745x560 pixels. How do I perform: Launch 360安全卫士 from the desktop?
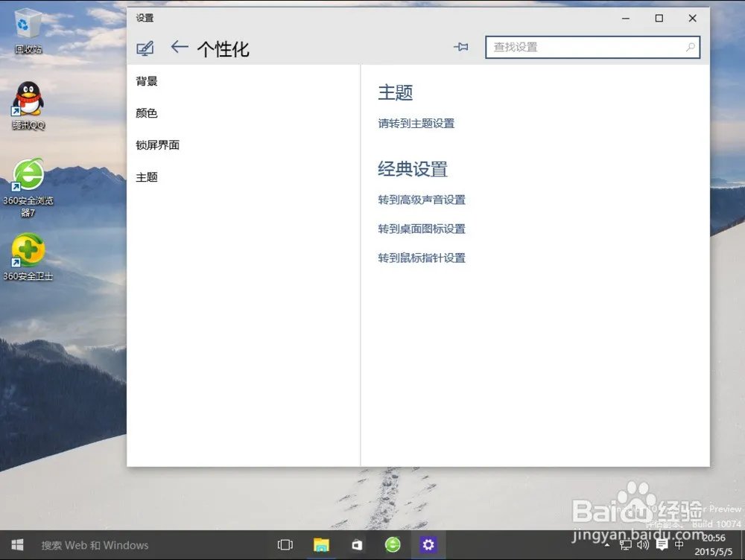click(x=28, y=253)
